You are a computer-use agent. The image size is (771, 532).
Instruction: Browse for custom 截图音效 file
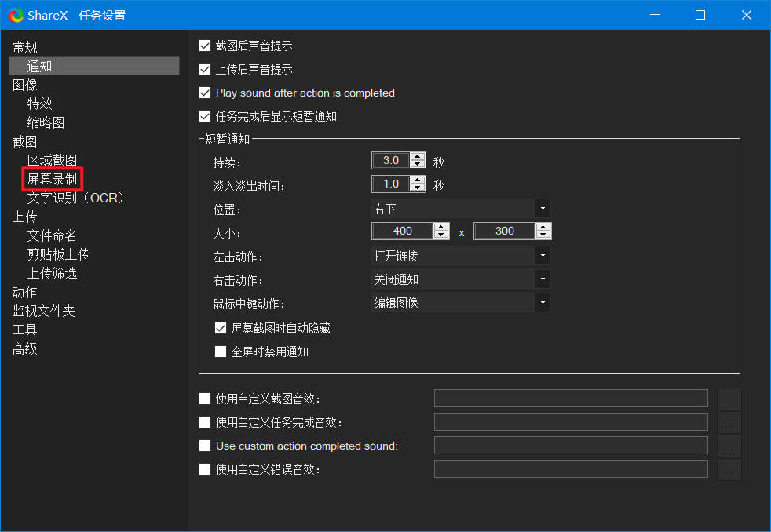pyautogui.click(x=729, y=399)
